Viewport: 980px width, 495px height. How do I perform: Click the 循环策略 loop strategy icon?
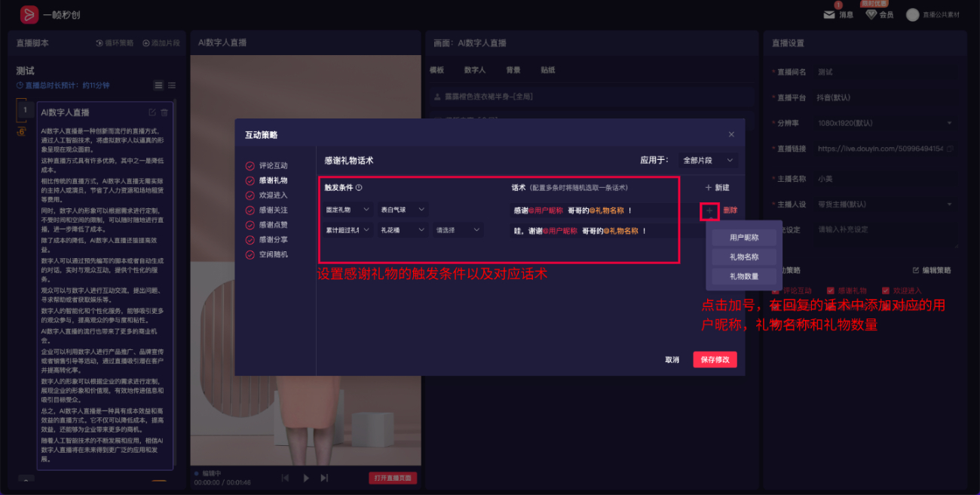[100, 43]
